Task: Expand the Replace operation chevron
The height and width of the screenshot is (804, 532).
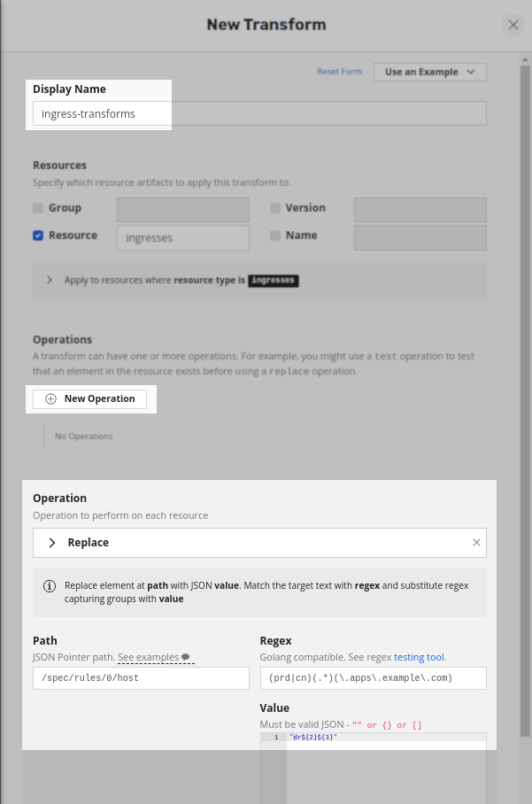Action: 51,543
